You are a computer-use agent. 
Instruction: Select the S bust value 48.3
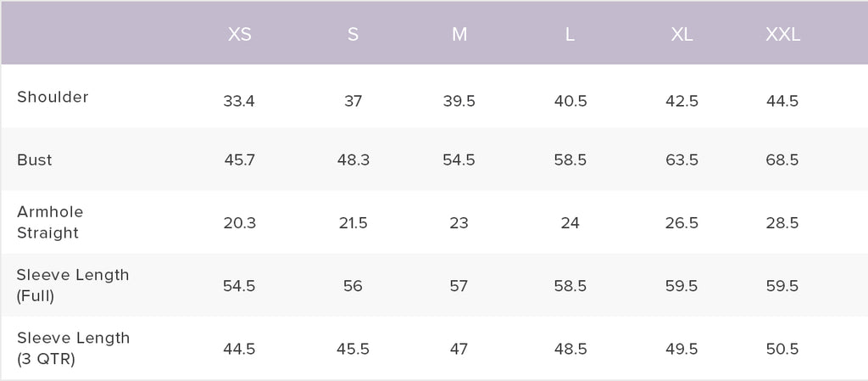tap(353, 160)
